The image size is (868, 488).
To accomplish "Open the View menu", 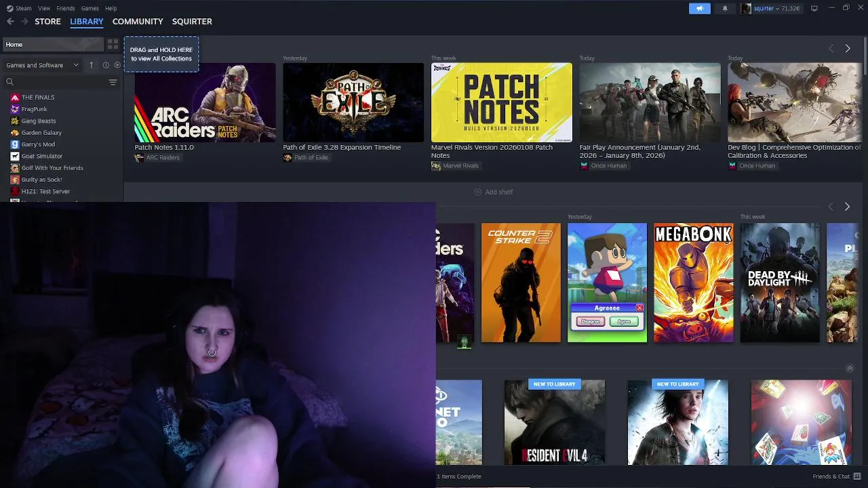I will click(x=44, y=8).
